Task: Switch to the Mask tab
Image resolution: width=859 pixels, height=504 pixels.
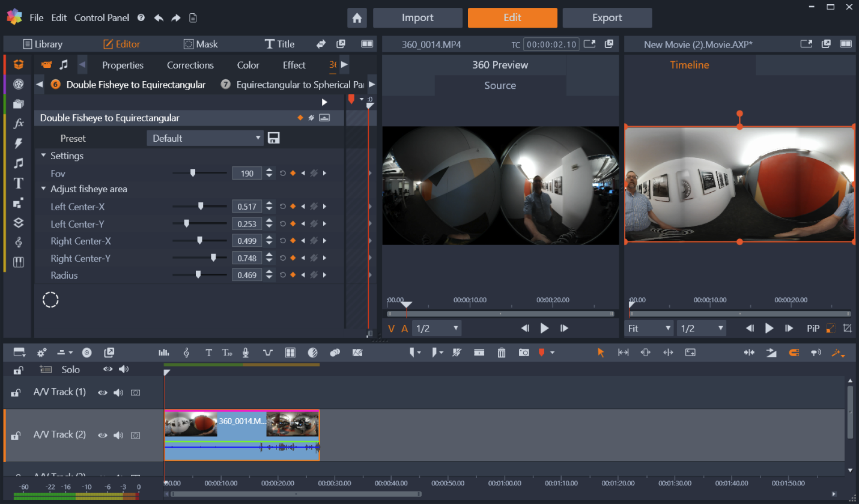Action: pos(201,44)
